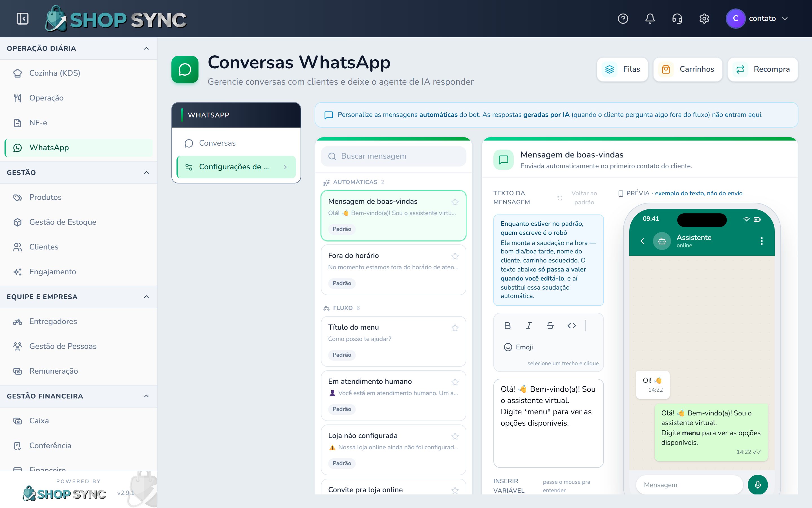Click the microphone button in phone preview
The width and height of the screenshot is (812, 508).
[758, 485]
